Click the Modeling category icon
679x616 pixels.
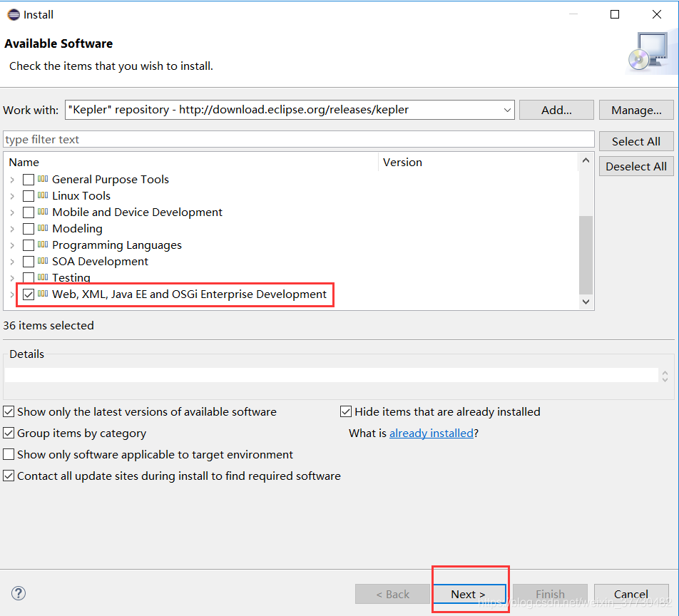[43, 227]
